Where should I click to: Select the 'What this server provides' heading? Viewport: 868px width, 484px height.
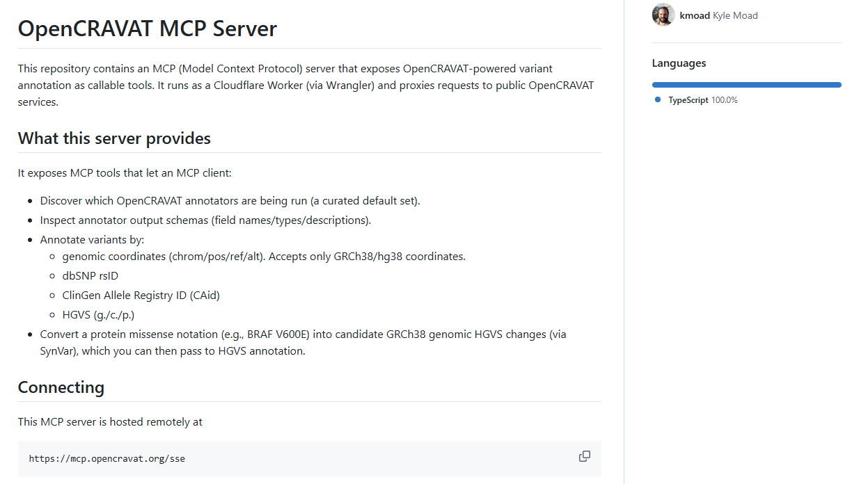point(114,138)
